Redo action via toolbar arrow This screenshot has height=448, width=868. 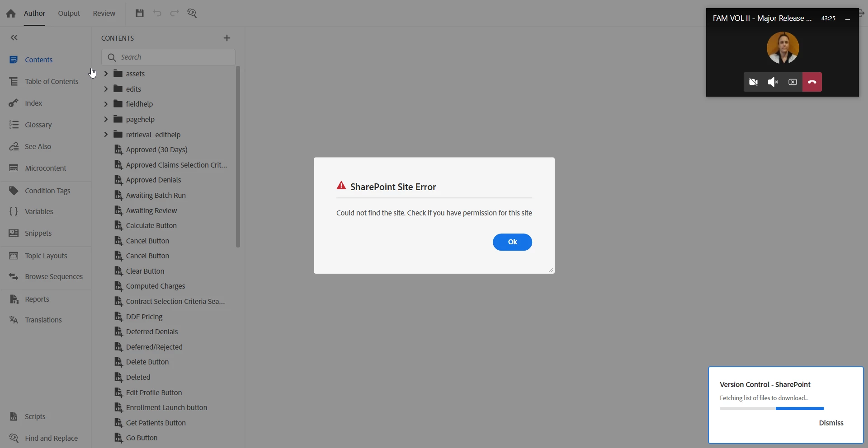tap(175, 13)
